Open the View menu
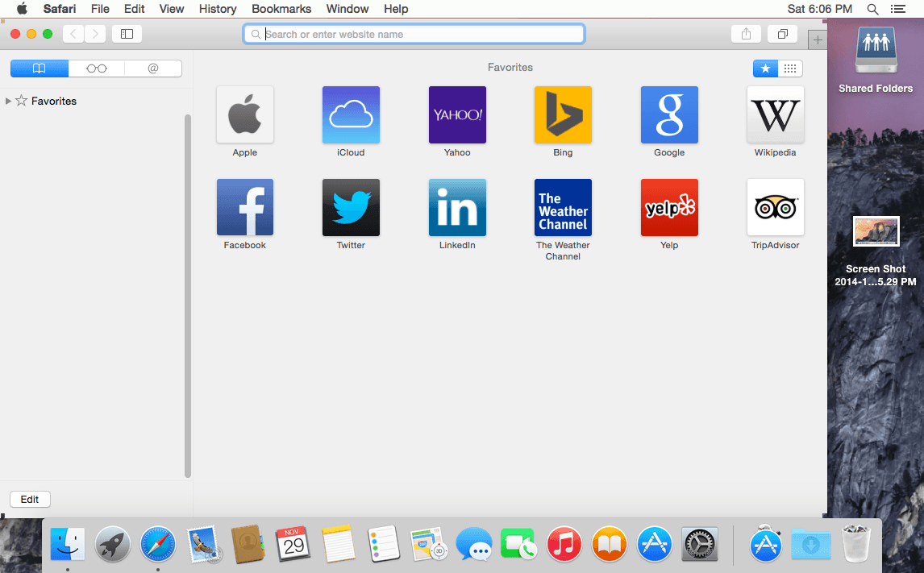Viewport: 924px width, 573px height. 172,9
